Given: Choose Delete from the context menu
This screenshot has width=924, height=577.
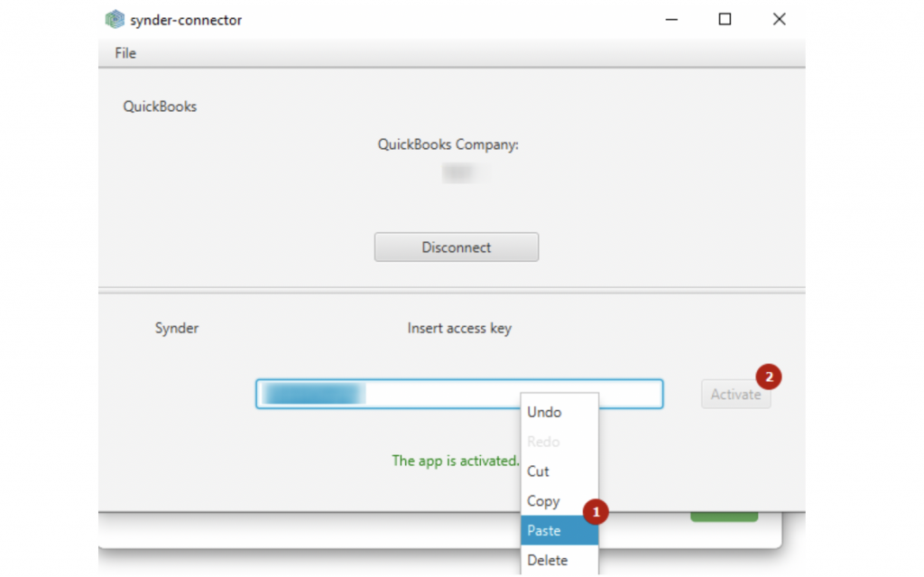Looking at the screenshot, I should tap(559, 560).
